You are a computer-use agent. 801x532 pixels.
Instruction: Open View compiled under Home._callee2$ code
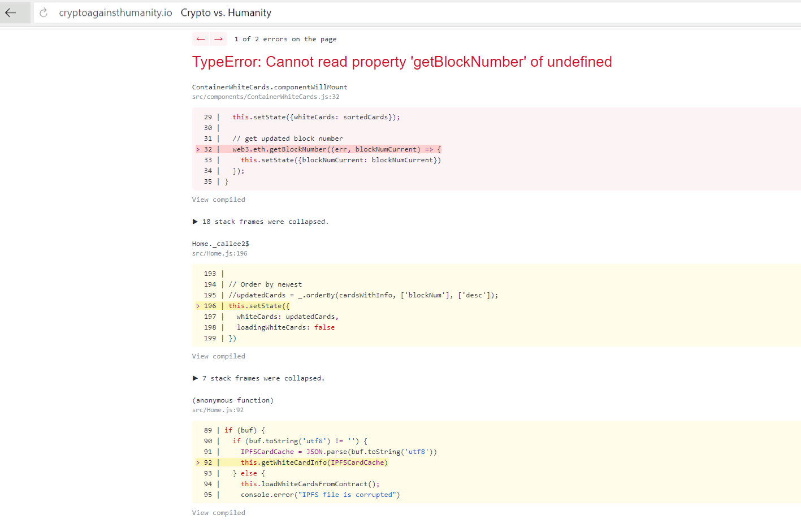pos(219,356)
